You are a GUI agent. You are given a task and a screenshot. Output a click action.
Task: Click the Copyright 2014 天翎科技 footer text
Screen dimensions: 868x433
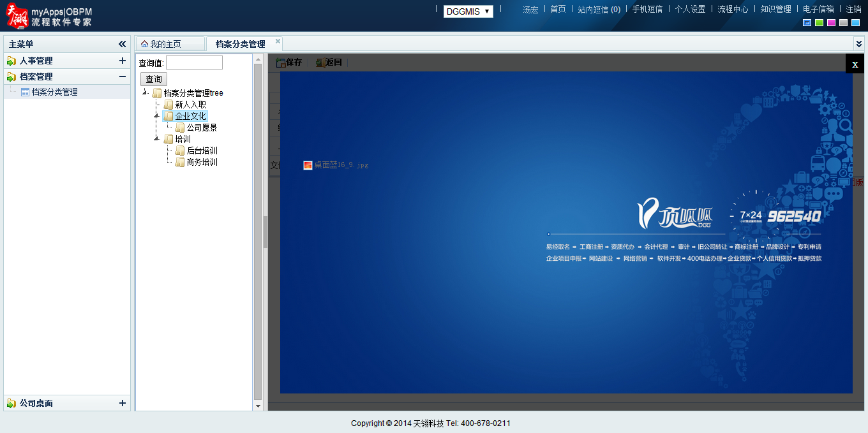point(431,423)
